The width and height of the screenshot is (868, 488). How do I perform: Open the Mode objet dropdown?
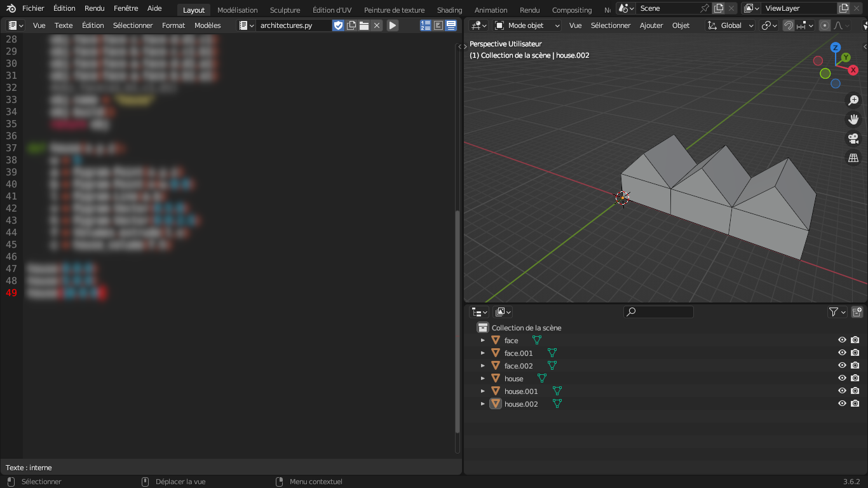[x=527, y=25]
